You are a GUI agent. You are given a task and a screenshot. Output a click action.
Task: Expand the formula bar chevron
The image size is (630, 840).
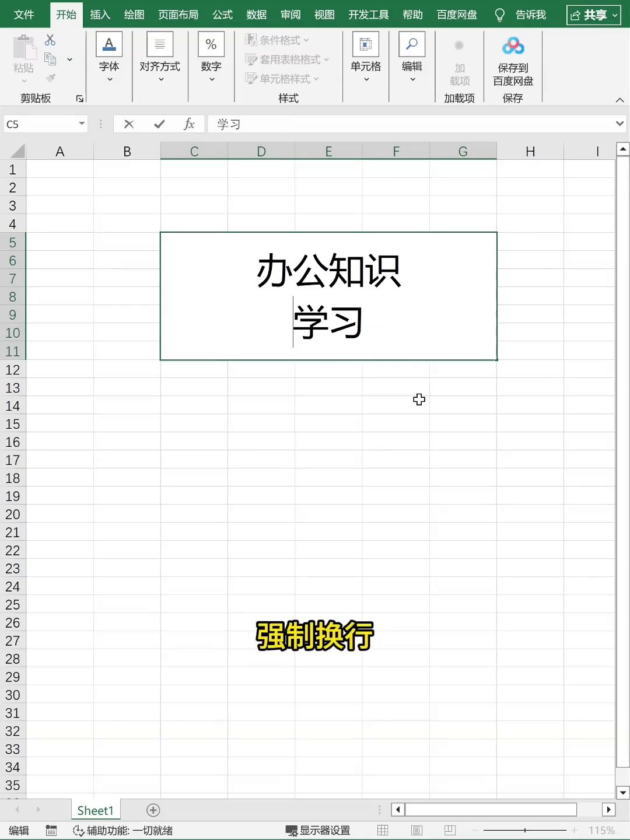(619, 124)
